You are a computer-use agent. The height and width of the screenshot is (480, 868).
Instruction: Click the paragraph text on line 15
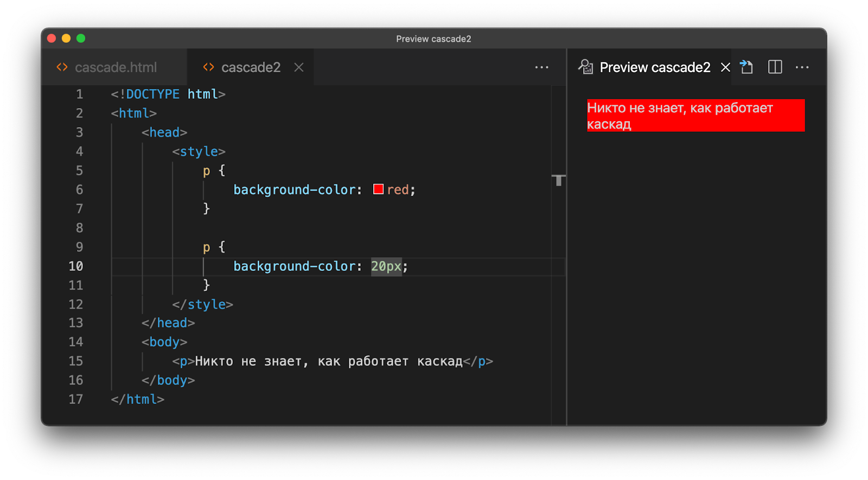click(329, 361)
